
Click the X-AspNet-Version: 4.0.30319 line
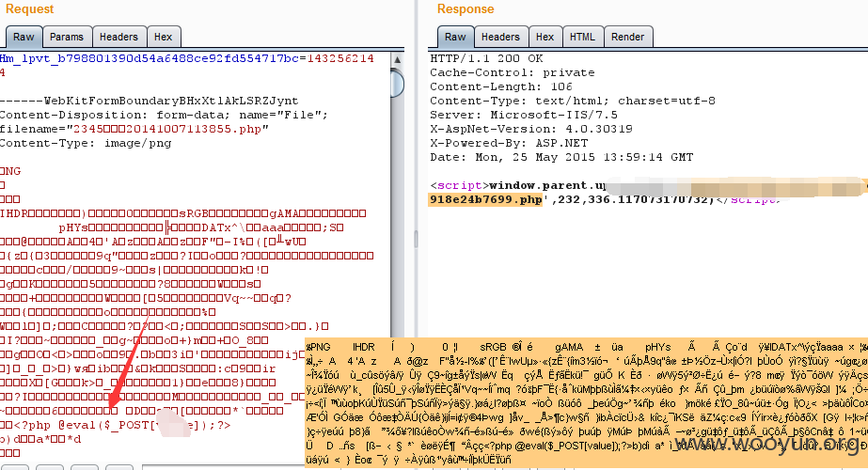coord(531,129)
